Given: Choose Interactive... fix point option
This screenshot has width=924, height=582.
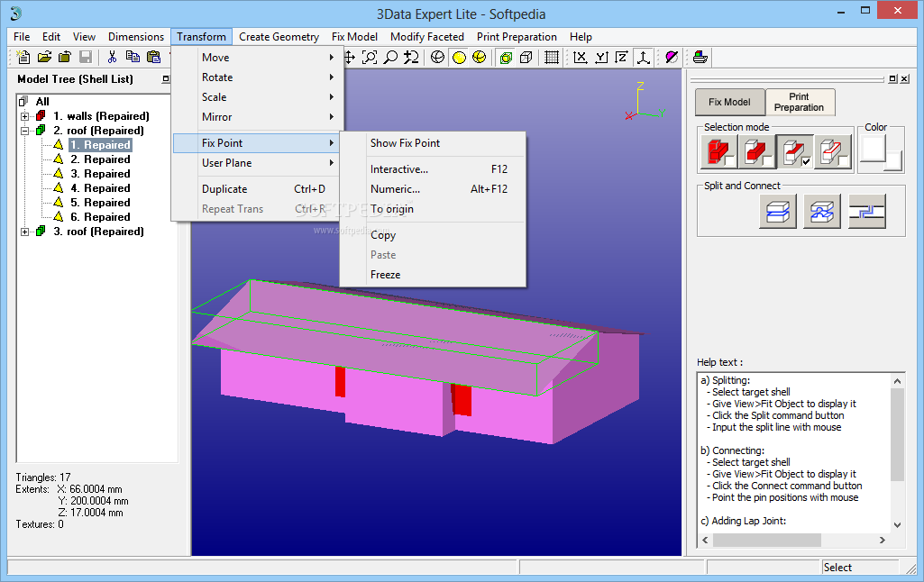Looking at the screenshot, I should tap(433, 169).
